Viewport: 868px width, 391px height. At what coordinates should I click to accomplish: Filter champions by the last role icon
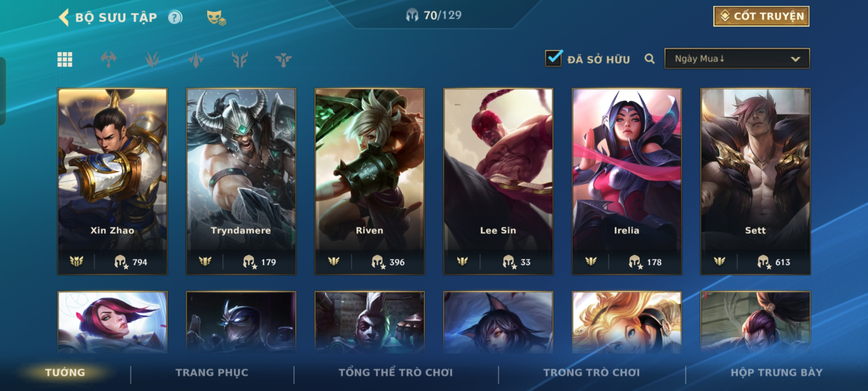tap(283, 59)
